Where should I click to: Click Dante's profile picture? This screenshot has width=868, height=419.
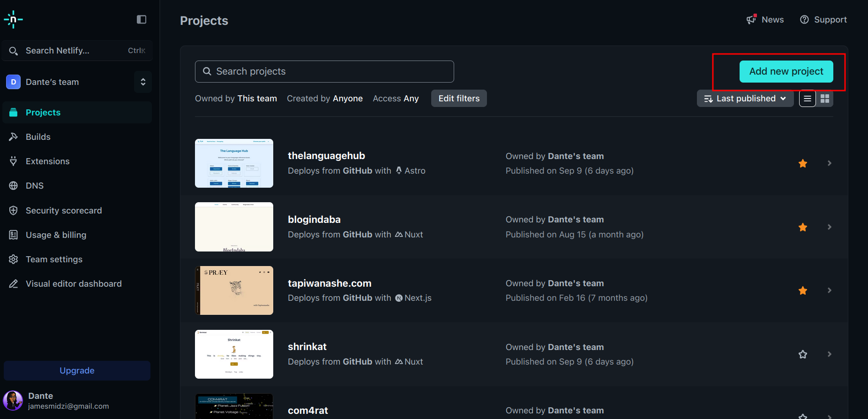(x=13, y=401)
